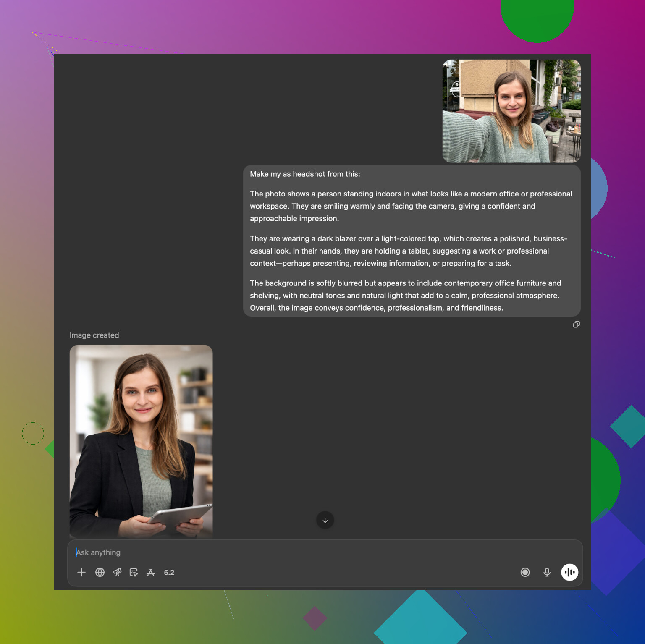The width and height of the screenshot is (645, 644).
Task: Click the paragraph starting "The photo shows a person"
Action: (x=411, y=206)
